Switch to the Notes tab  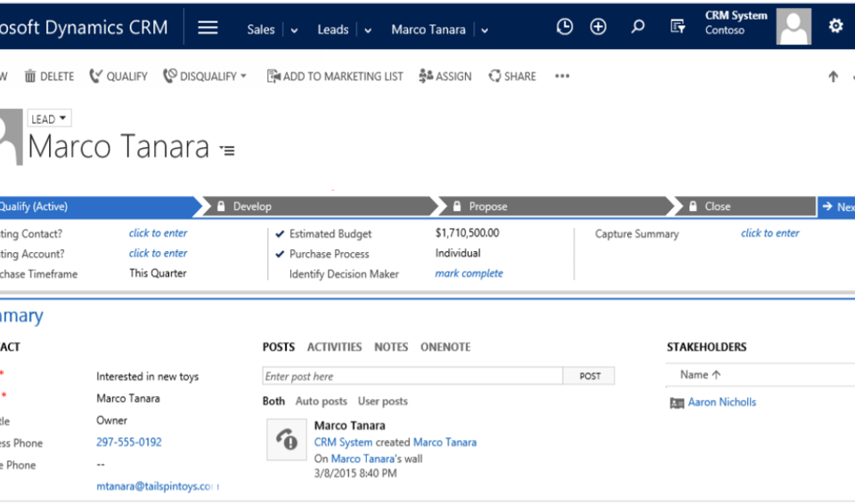point(391,347)
